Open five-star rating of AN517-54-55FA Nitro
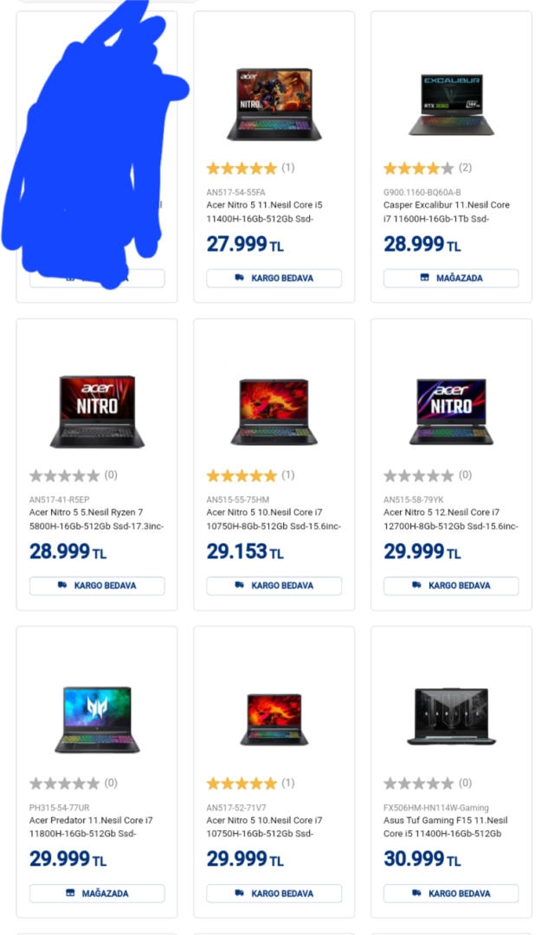Screen dimensions: 560x935 tap(241, 168)
